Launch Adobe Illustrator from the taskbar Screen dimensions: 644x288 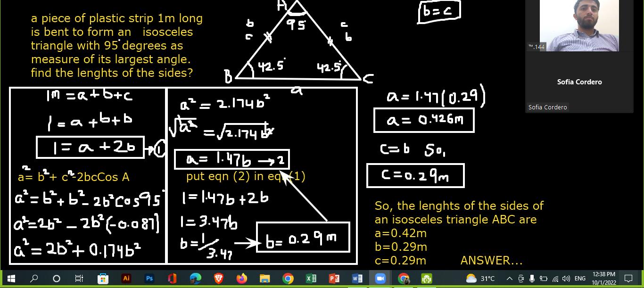pos(126,279)
